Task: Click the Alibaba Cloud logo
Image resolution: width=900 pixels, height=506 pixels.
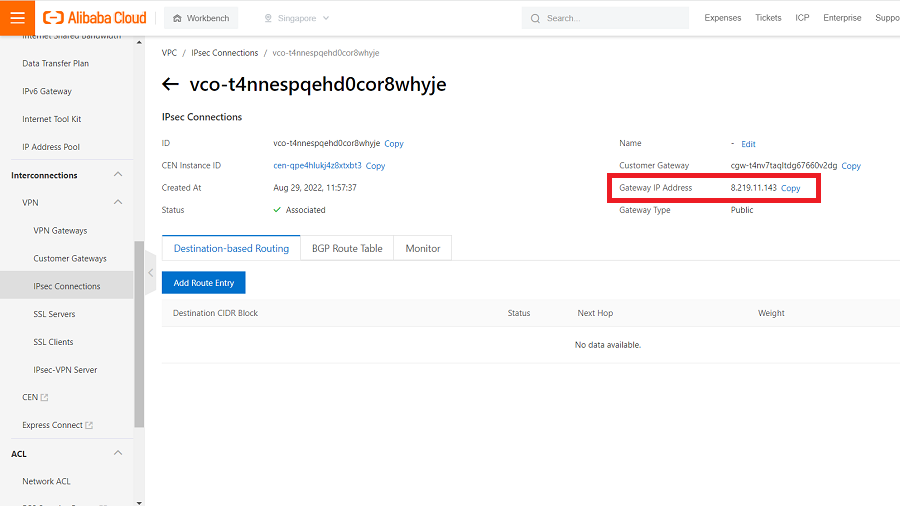Action: [x=95, y=18]
